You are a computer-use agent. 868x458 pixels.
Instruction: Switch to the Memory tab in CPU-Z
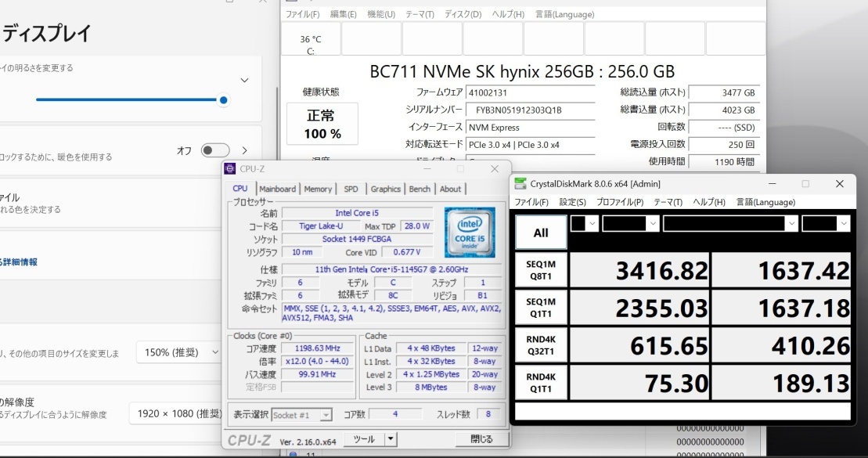[318, 189]
